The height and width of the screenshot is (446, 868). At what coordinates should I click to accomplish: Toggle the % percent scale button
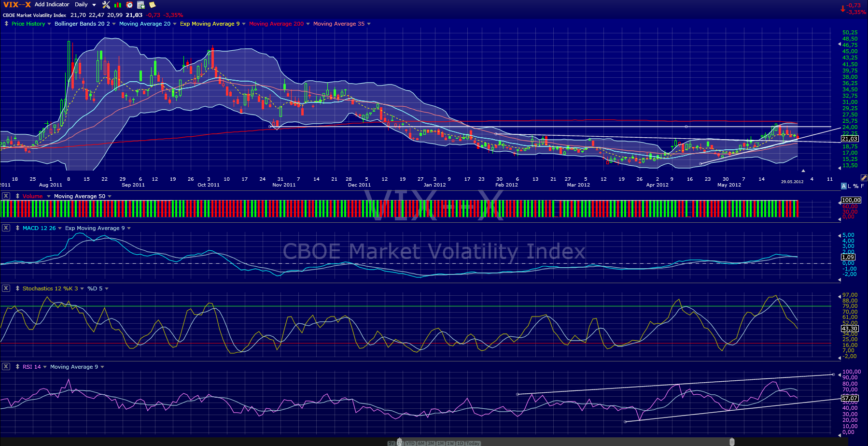(x=856, y=186)
